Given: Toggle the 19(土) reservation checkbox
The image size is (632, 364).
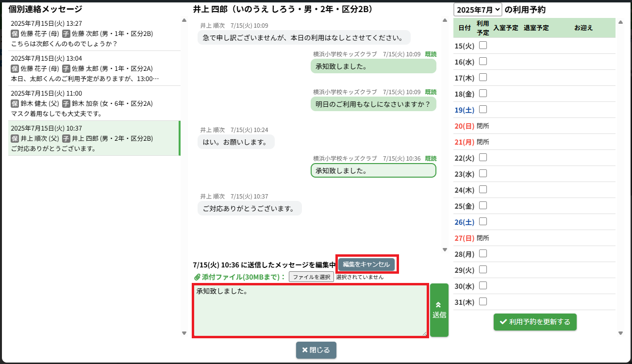Looking at the screenshot, I should (x=483, y=110).
